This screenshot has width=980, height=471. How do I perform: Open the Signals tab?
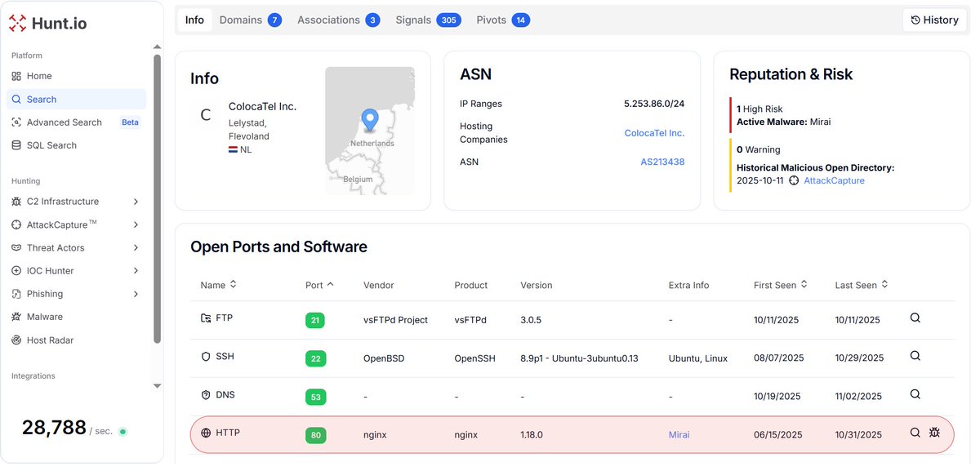click(413, 19)
